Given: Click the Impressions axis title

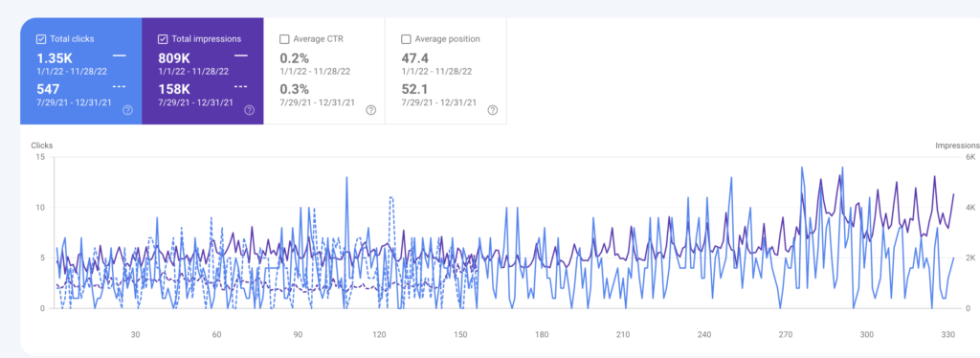Looking at the screenshot, I should [957, 145].
